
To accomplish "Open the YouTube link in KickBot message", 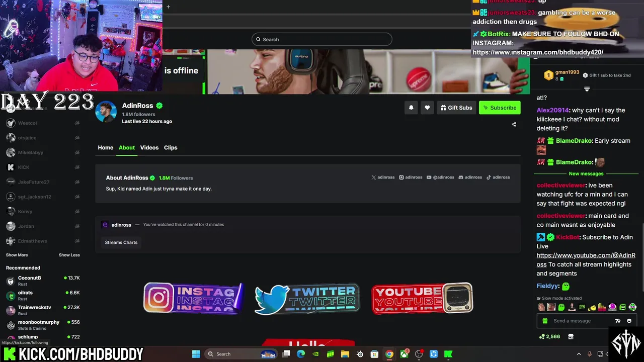I will 586,260.
